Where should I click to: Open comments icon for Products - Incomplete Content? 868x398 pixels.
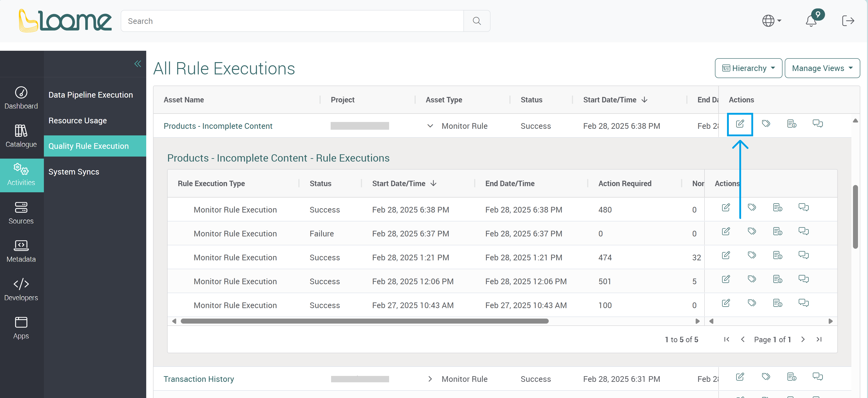(x=818, y=124)
